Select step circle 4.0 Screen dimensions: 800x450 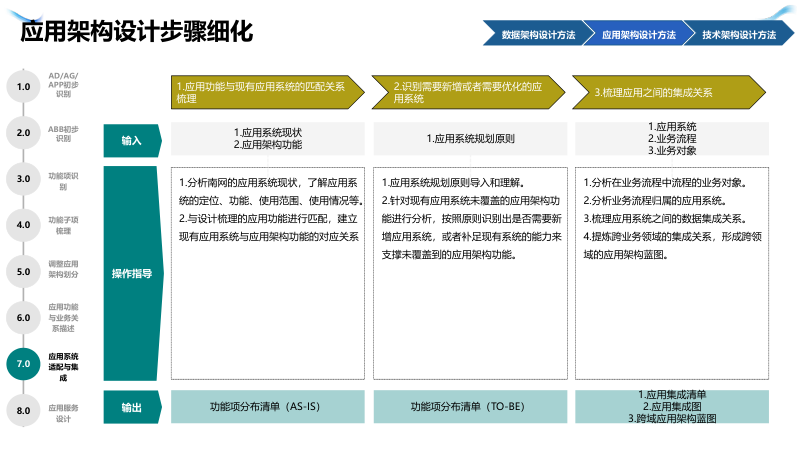(23, 225)
